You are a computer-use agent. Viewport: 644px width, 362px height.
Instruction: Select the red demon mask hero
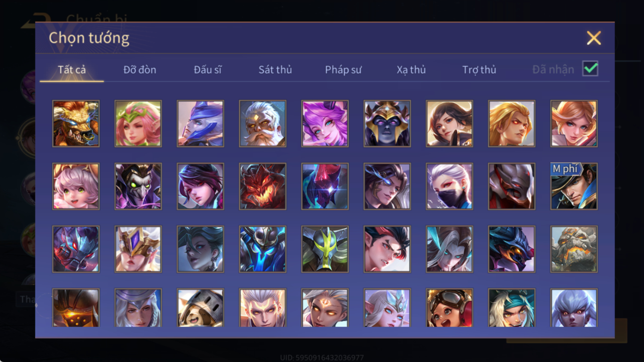click(263, 186)
